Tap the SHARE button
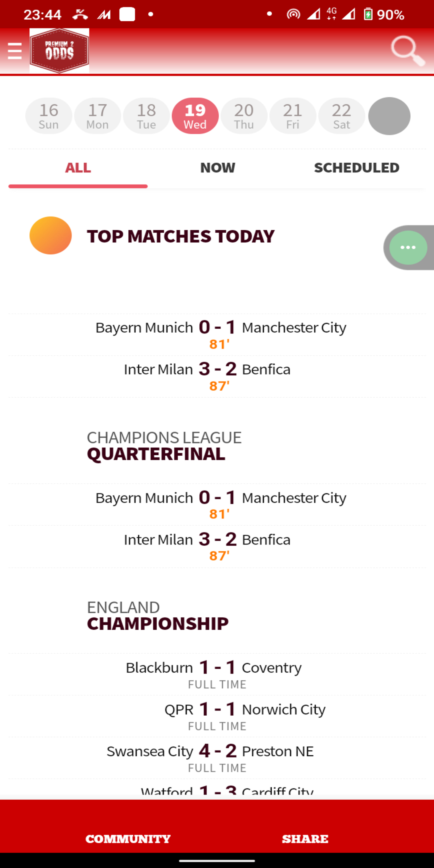The width and height of the screenshot is (434, 868). (x=305, y=839)
